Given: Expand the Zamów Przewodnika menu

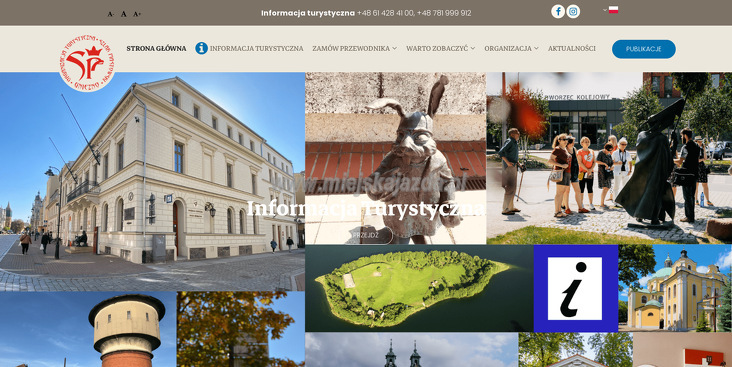Looking at the screenshot, I should click(x=354, y=48).
